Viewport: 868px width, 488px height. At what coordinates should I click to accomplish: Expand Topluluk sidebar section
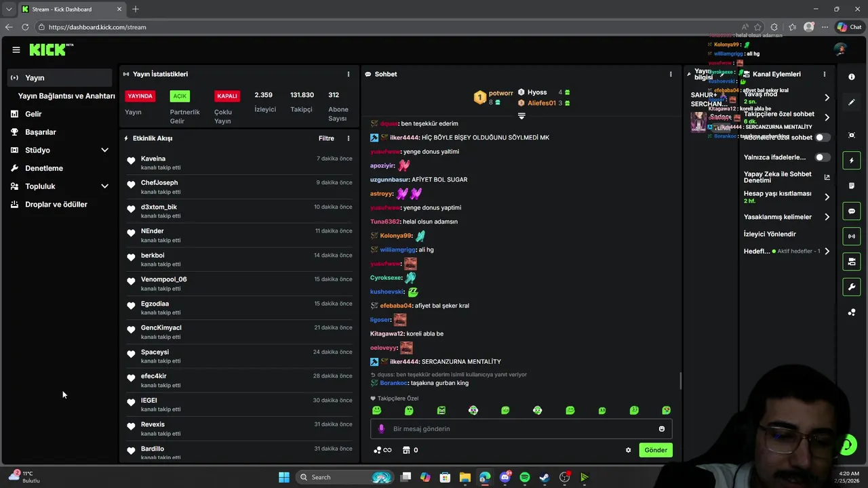(x=104, y=186)
